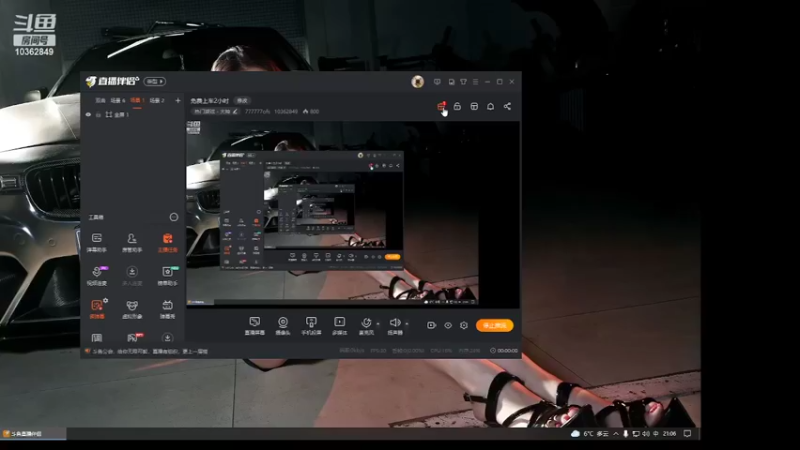Open the 视频连麦 video co-stream tool
Screen dimensions: 800x450
96,276
